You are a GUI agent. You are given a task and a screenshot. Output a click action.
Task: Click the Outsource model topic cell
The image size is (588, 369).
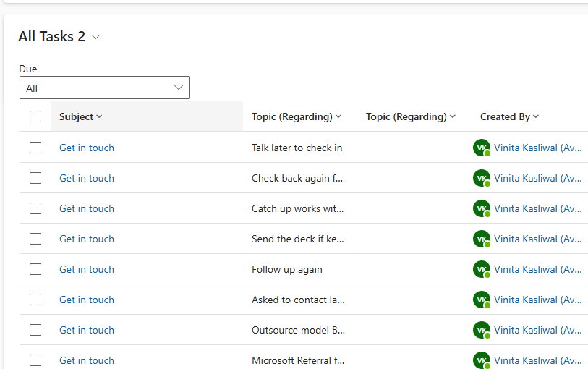tap(298, 330)
